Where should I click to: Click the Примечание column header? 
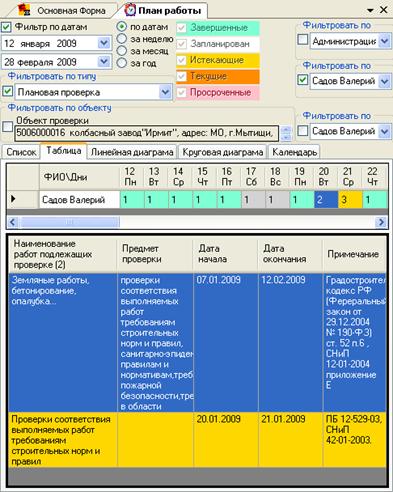tap(354, 254)
